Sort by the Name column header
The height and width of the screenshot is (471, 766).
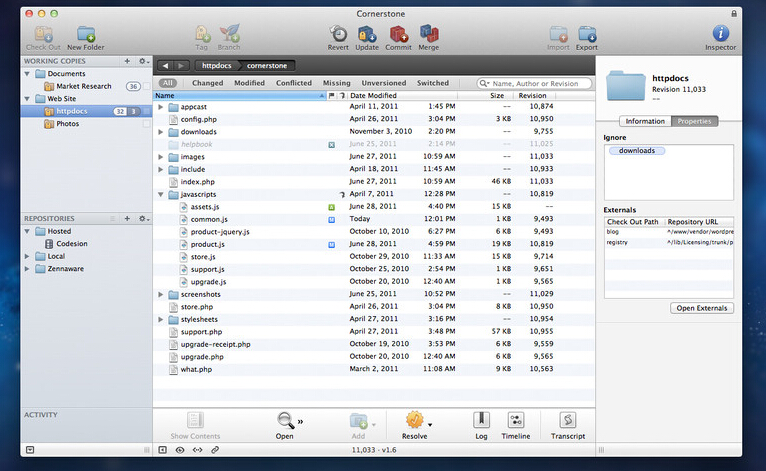click(240, 96)
